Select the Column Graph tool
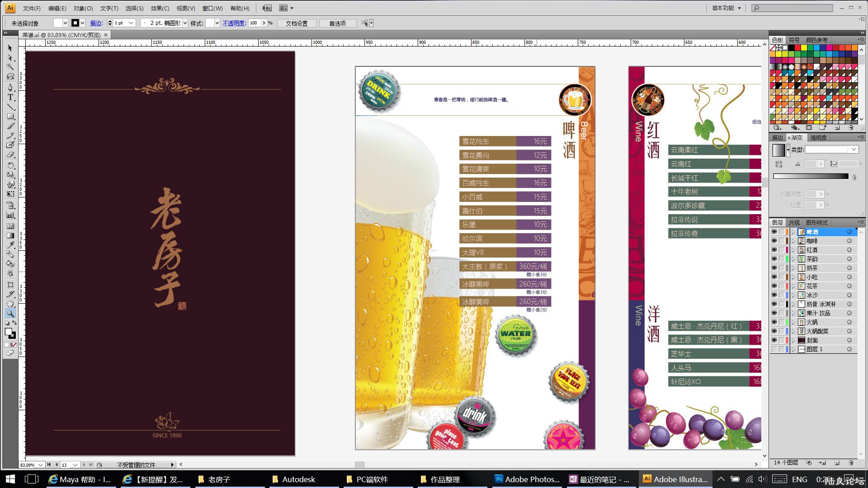The height and width of the screenshot is (488, 868). tap(10, 215)
